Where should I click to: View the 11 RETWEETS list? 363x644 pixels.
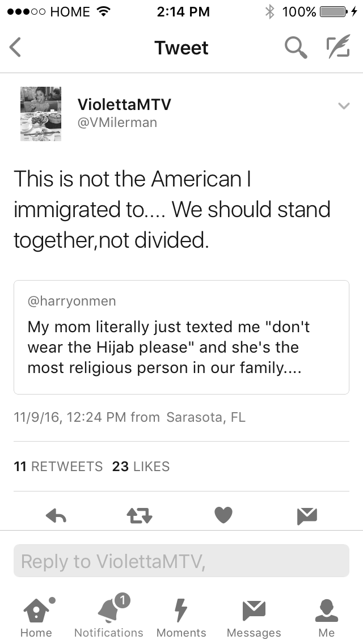tap(58, 467)
